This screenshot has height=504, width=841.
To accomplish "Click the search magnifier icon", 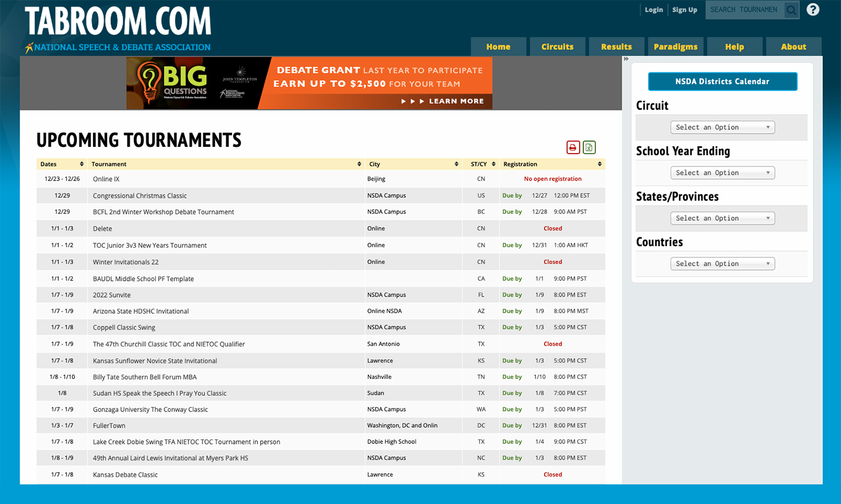I will (791, 10).
